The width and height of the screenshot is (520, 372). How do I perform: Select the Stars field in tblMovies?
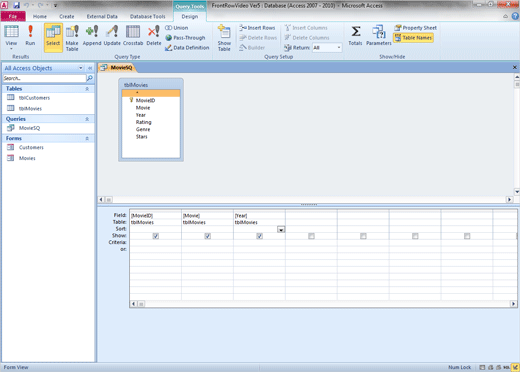[141, 137]
